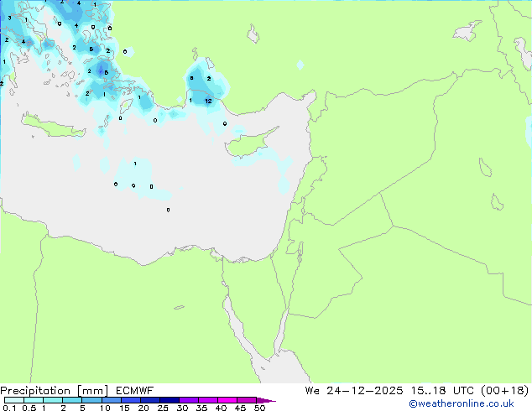
Task: Click the '(00+18)' forecast offset text
Action: (x=505, y=391)
